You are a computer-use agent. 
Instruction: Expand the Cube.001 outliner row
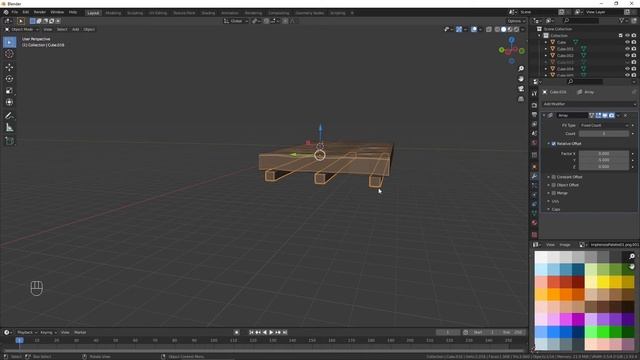click(x=546, y=49)
